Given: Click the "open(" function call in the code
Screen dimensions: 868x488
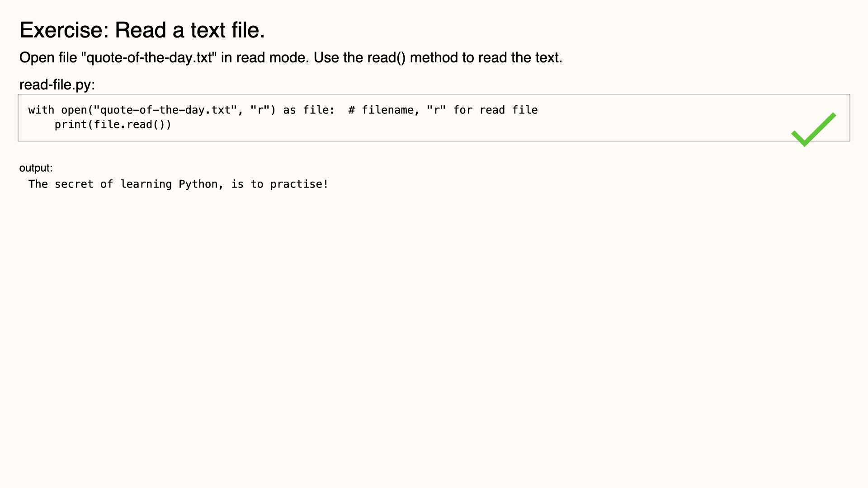Looking at the screenshot, I should click(77, 110).
